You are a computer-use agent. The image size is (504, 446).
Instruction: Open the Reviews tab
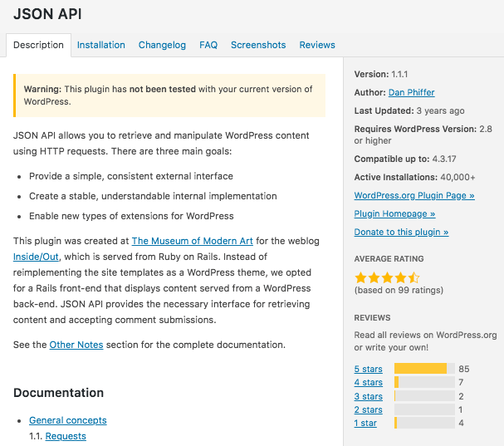click(x=317, y=45)
